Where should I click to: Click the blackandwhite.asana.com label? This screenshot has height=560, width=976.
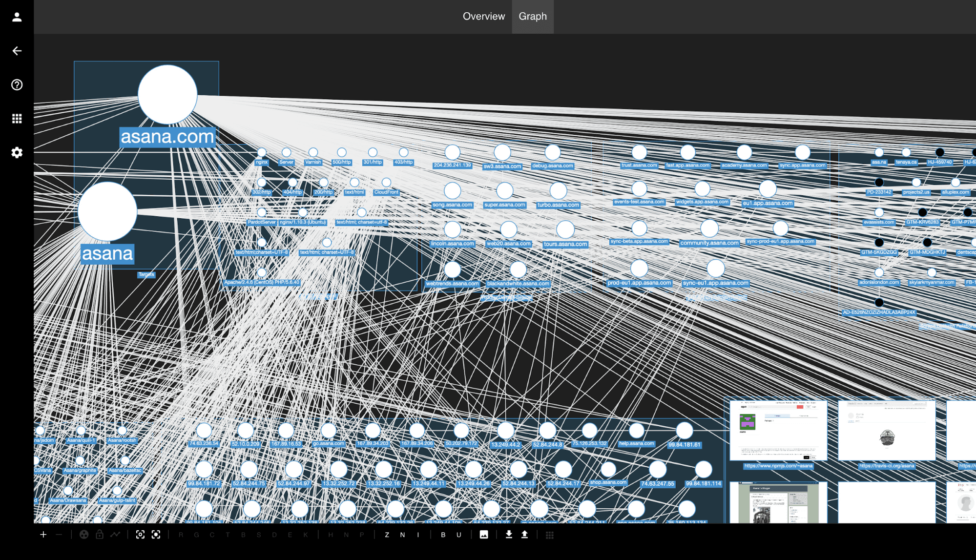pyautogui.click(x=518, y=284)
